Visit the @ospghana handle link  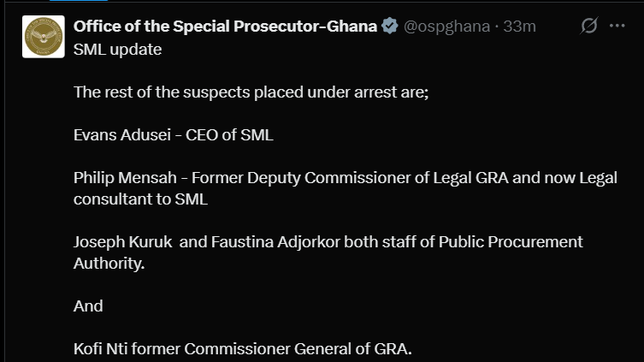pyautogui.click(x=446, y=27)
